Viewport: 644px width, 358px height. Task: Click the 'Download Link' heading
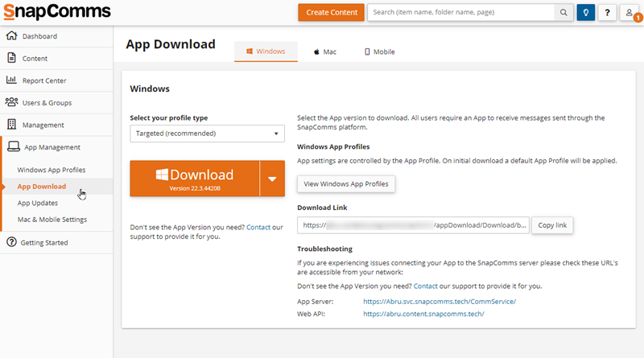coord(323,208)
